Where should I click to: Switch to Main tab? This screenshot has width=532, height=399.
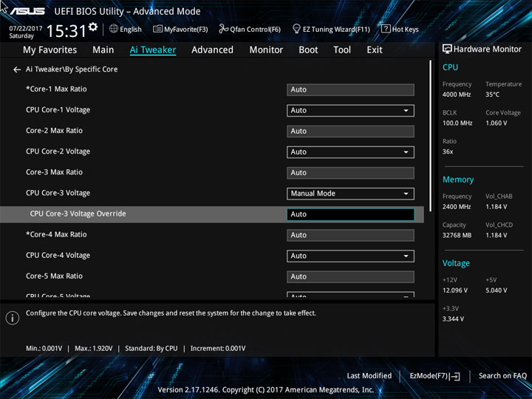pyautogui.click(x=103, y=50)
